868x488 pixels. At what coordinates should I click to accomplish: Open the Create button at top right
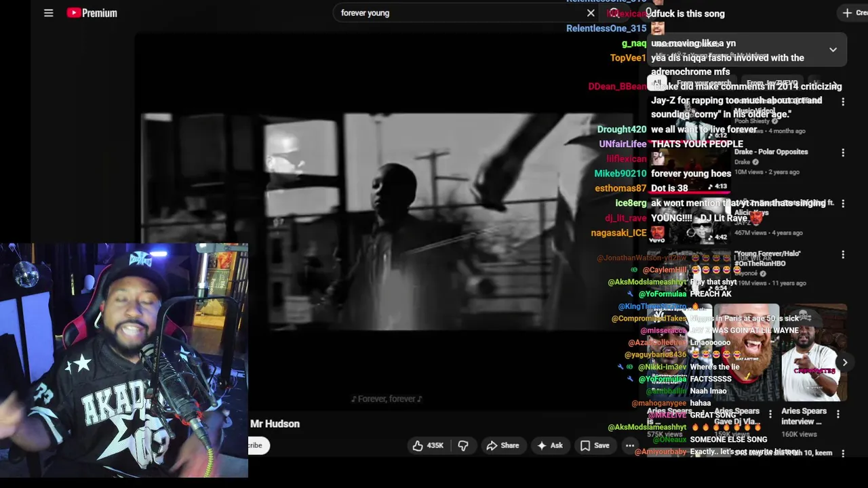[854, 13]
